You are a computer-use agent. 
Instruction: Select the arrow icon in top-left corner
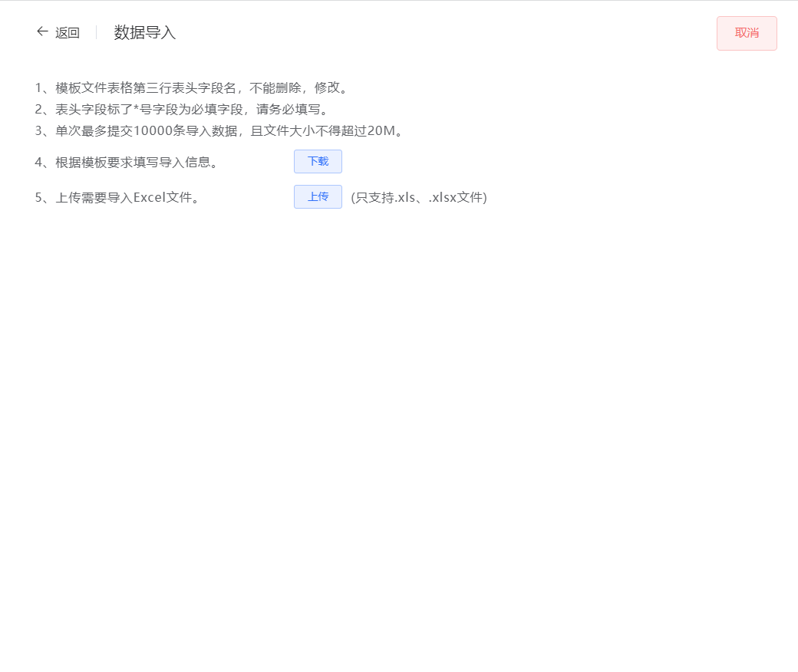[x=42, y=31]
